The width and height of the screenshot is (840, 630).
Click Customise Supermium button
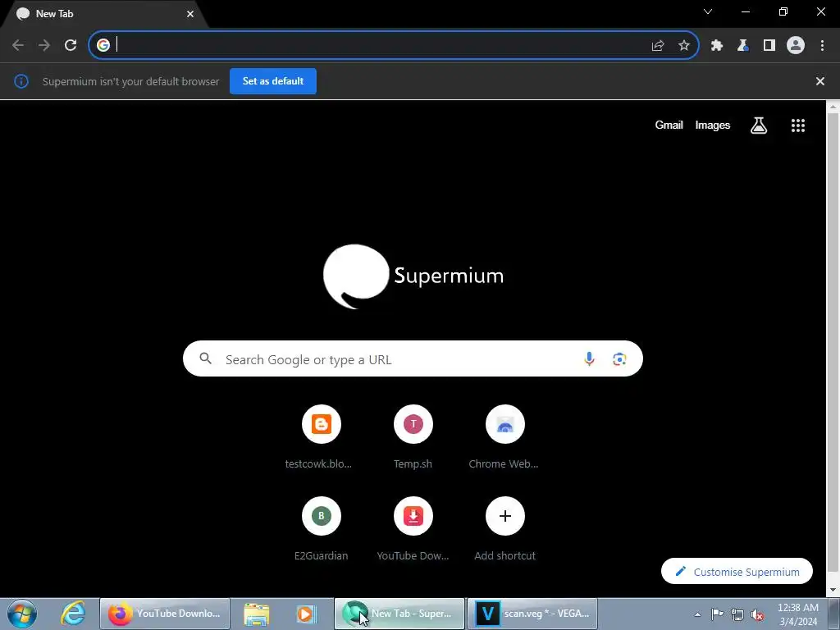click(x=737, y=572)
